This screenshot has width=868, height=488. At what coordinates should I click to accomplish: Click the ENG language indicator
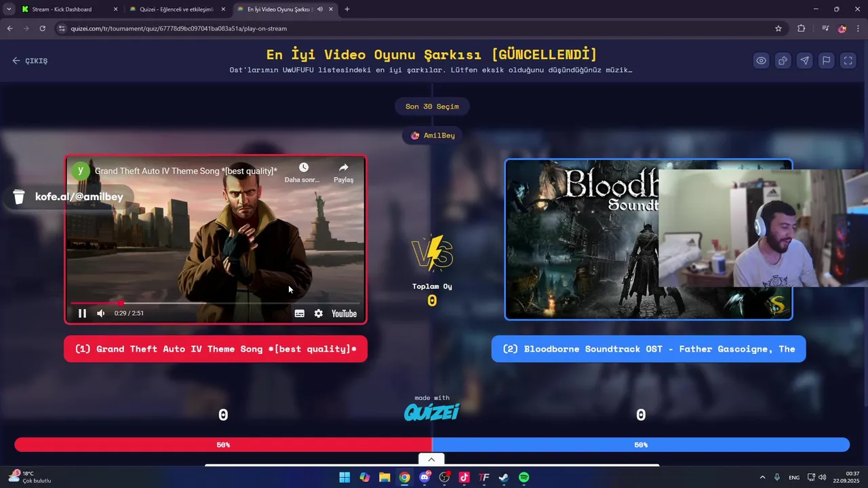tap(793, 477)
